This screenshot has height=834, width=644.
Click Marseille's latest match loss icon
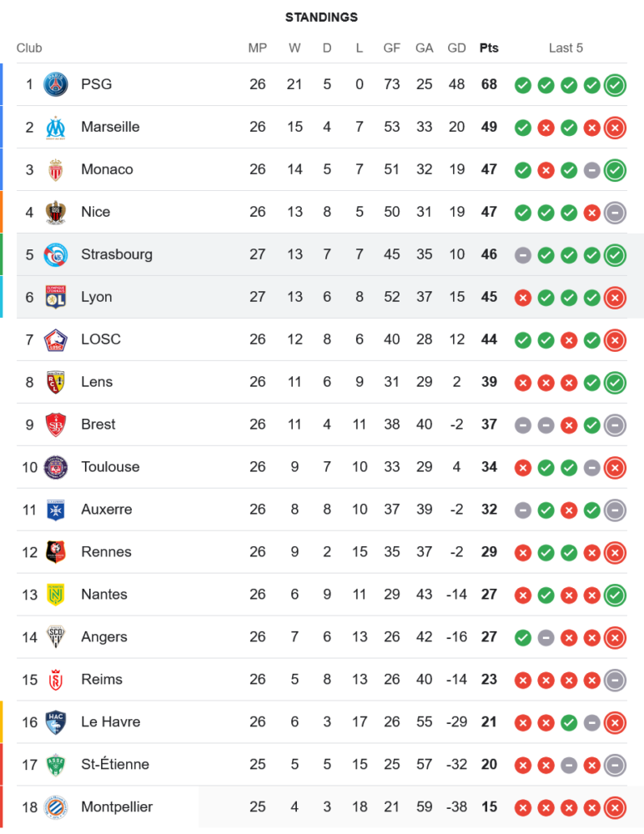615,128
